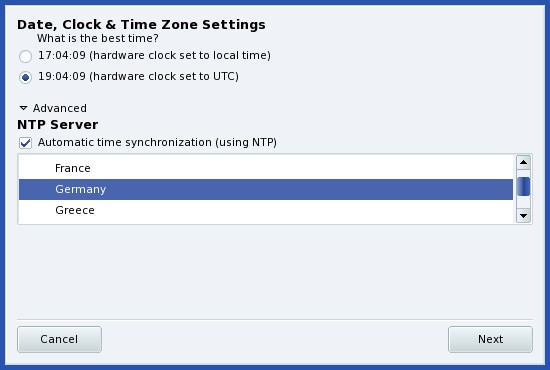Cancel the time zone settings dialog
The height and width of the screenshot is (370, 550).
click(59, 339)
